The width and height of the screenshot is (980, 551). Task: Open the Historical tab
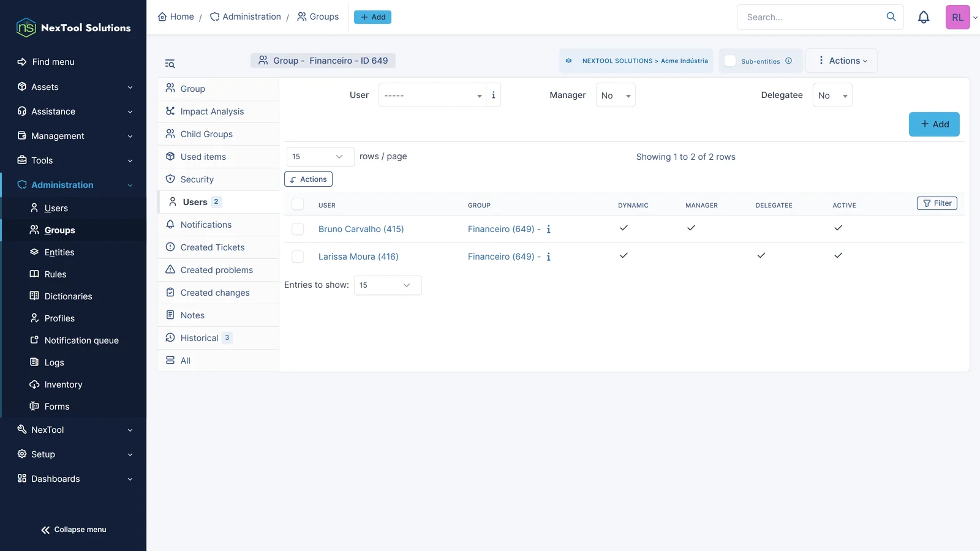pyautogui.click(x=218, y=338)
